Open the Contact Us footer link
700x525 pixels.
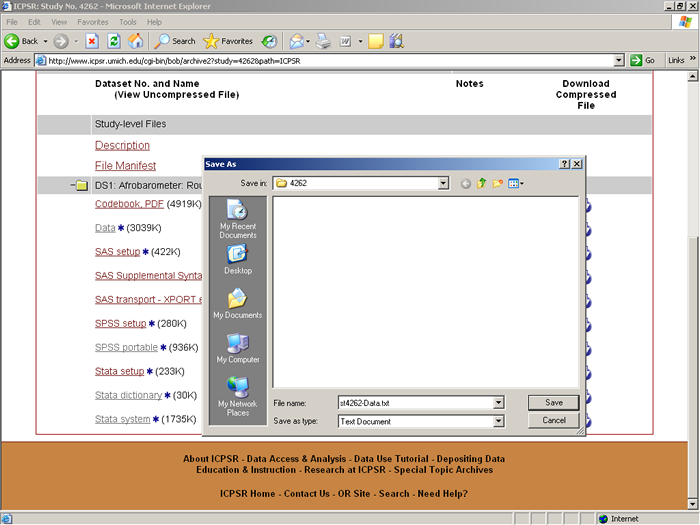coord(307,494)
